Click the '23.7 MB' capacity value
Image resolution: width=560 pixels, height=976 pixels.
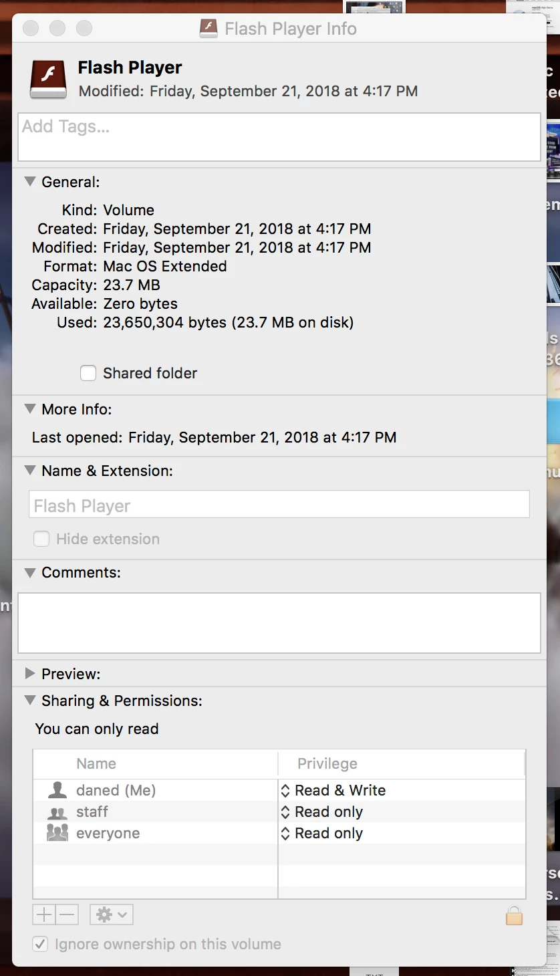tap(132, 285)
